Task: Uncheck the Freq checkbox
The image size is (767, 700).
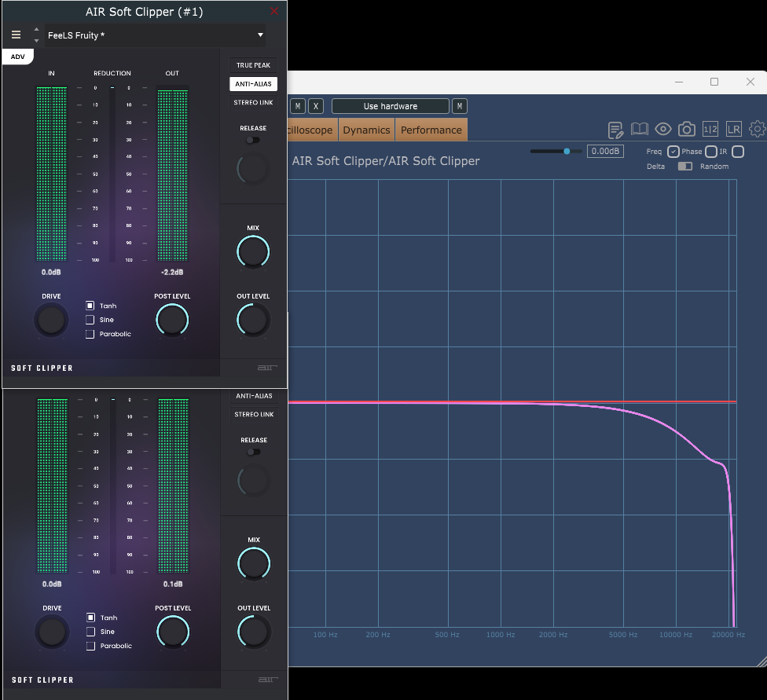Action: click(673, 152)
